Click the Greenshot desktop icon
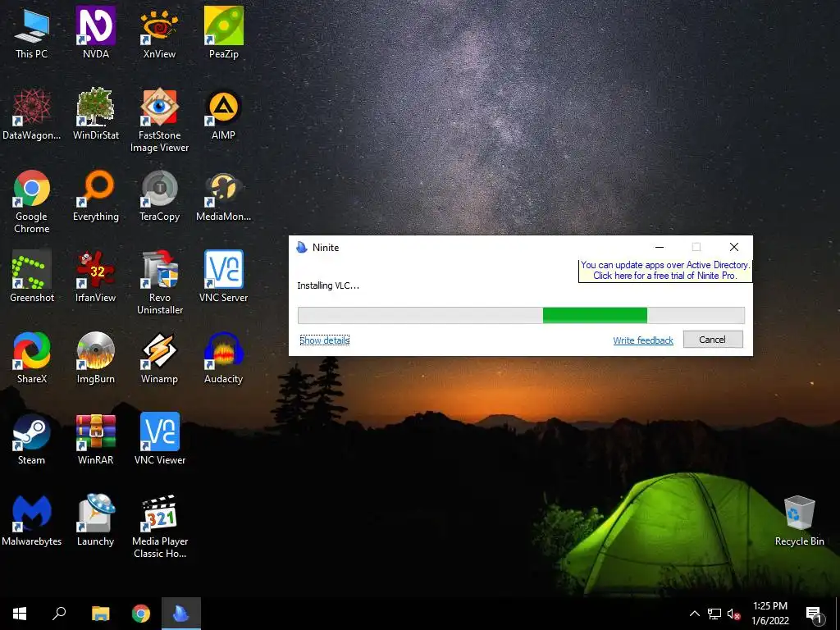This screenshot has width=840, height=630. (32, 277)
